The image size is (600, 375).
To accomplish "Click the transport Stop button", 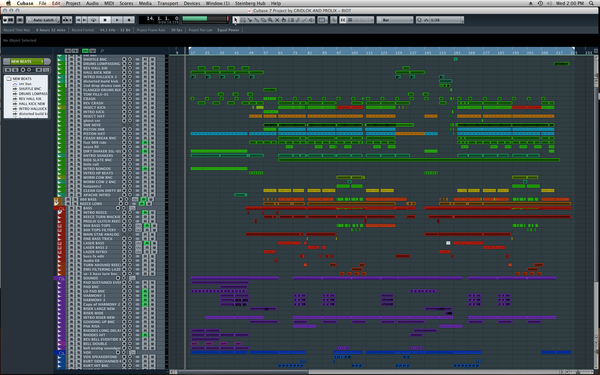I will (105, 20).
